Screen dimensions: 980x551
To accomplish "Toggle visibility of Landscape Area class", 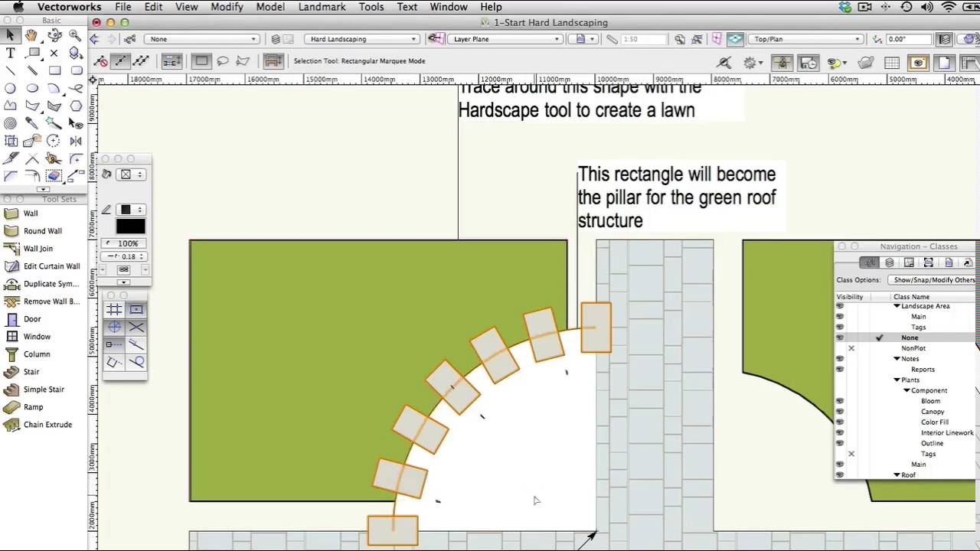I will click(840, 306).
